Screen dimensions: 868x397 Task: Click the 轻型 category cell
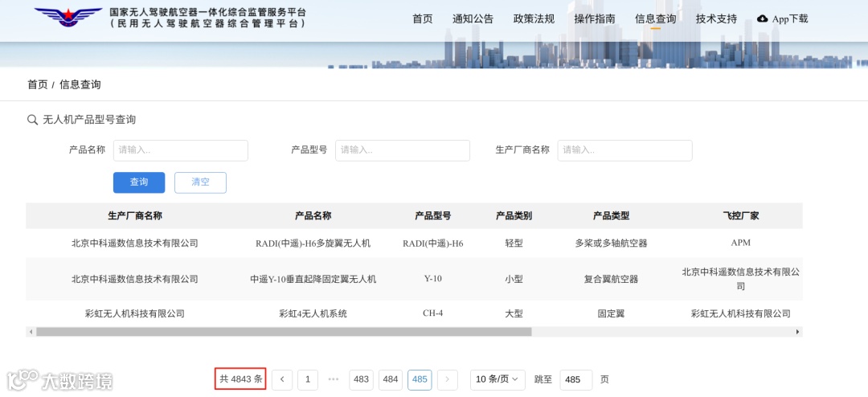point(514,243)
